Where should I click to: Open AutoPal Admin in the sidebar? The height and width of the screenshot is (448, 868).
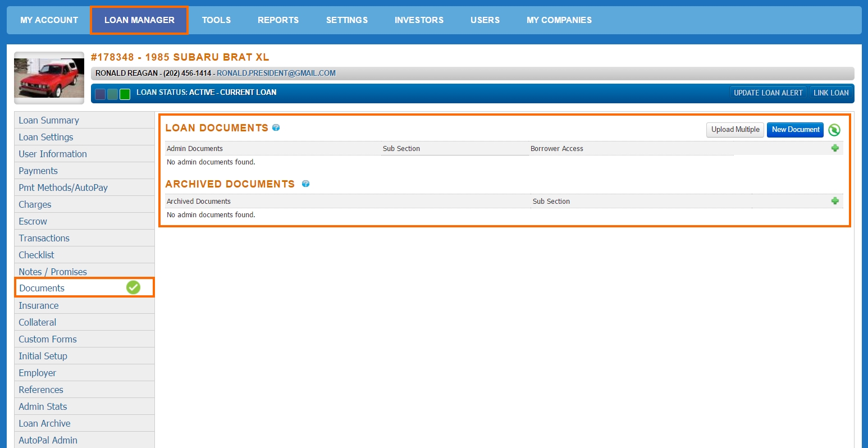pyautogui.click(x=84, y=440)
